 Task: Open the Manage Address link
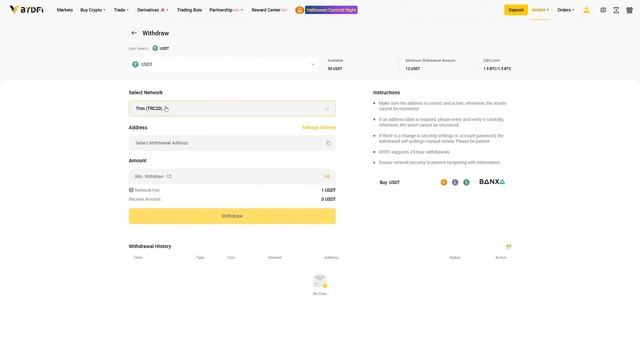click(319, 127)
